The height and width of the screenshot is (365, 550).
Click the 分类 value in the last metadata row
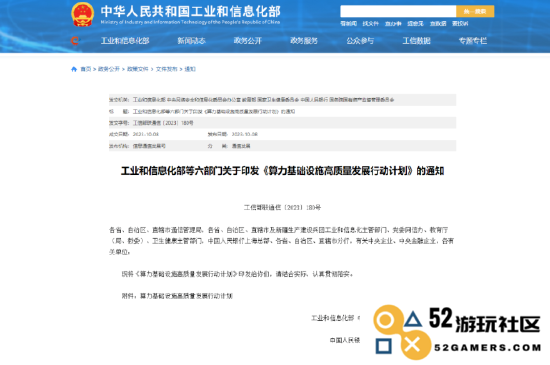click(x=241, y=146)
